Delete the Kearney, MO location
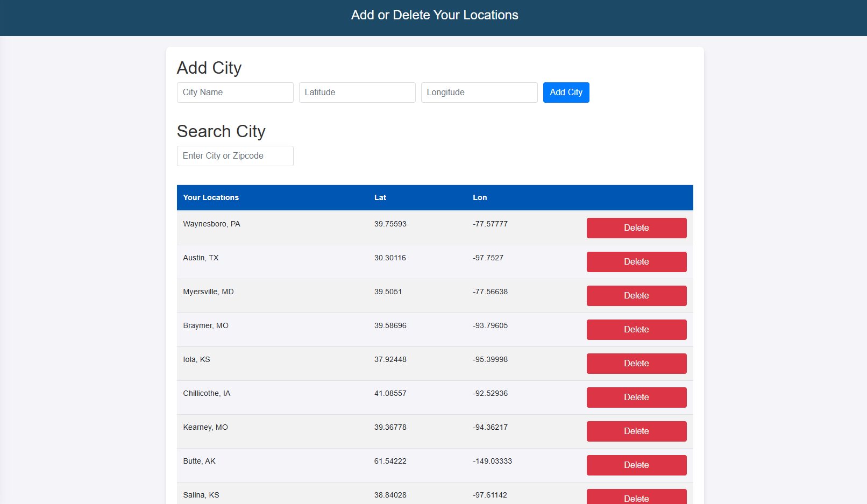The height and width of the screenshot is (504, 867). click(636, 431)
